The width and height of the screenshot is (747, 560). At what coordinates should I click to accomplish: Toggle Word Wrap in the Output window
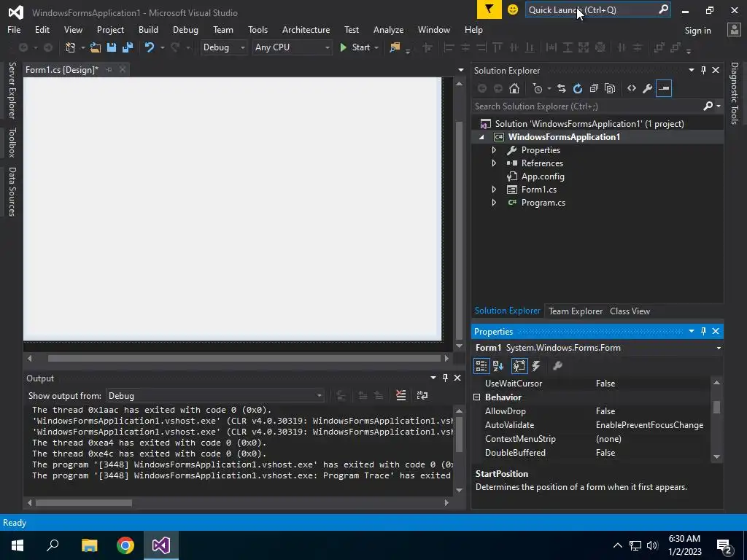tap(422, 395)
